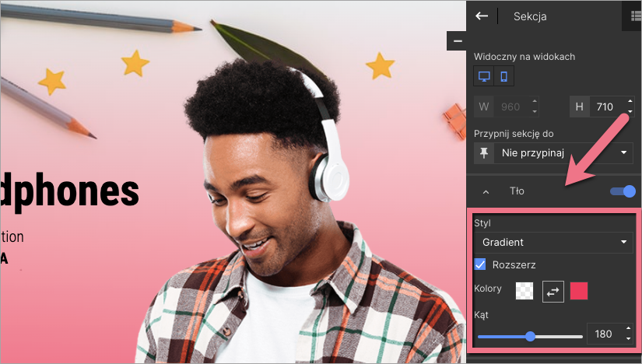
Task: Decrease angle using the down stepper arrow
Action: click(628, 339)
